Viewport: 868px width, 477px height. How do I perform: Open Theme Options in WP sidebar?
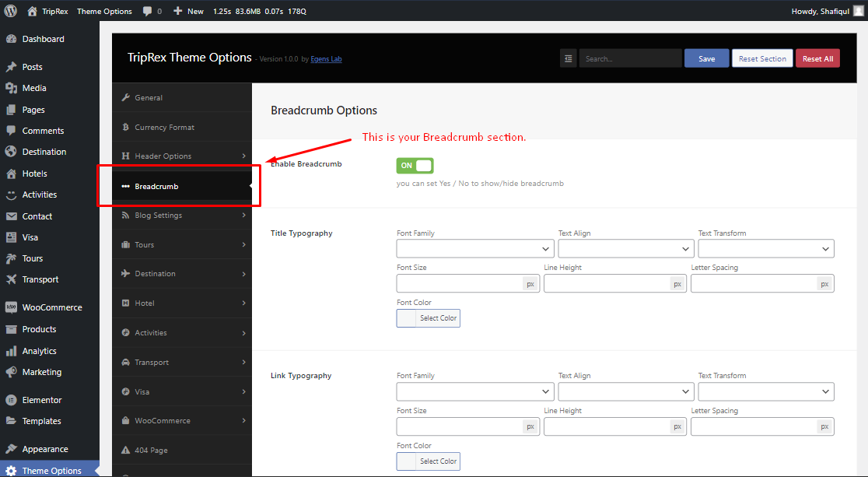[50, 470]
